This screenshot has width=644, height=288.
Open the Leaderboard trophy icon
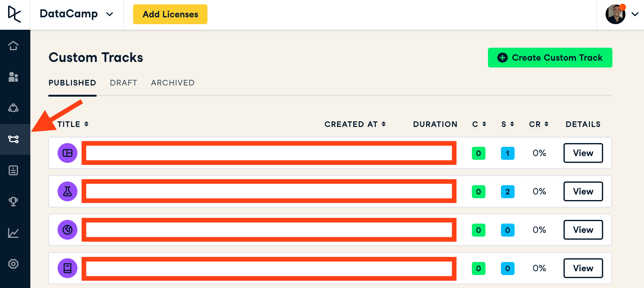pos(13,202)
